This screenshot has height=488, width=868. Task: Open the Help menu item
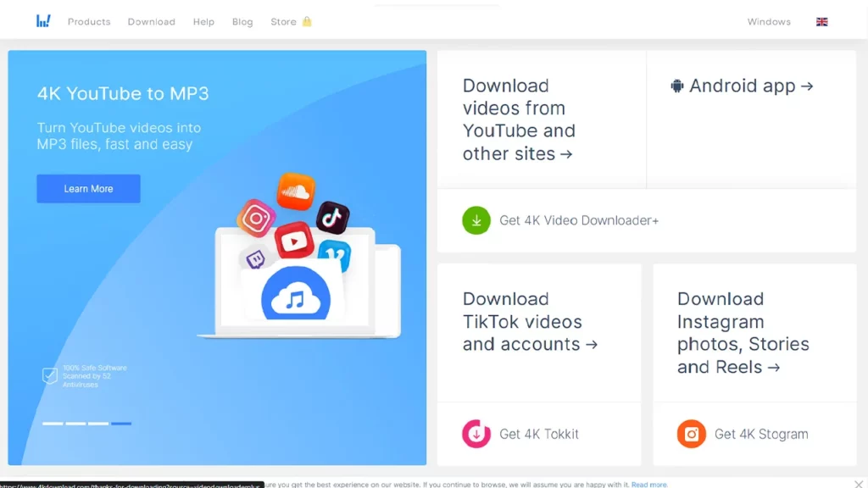pos(203,22)
